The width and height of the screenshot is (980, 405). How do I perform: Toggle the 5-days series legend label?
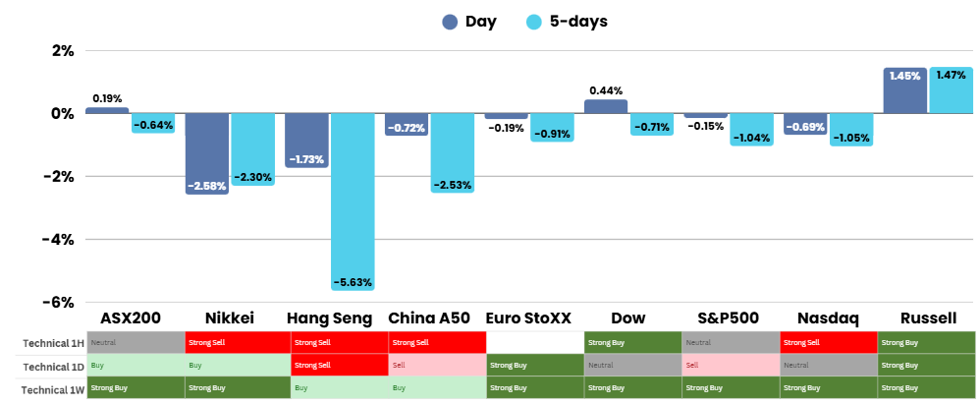coord(578,22)
